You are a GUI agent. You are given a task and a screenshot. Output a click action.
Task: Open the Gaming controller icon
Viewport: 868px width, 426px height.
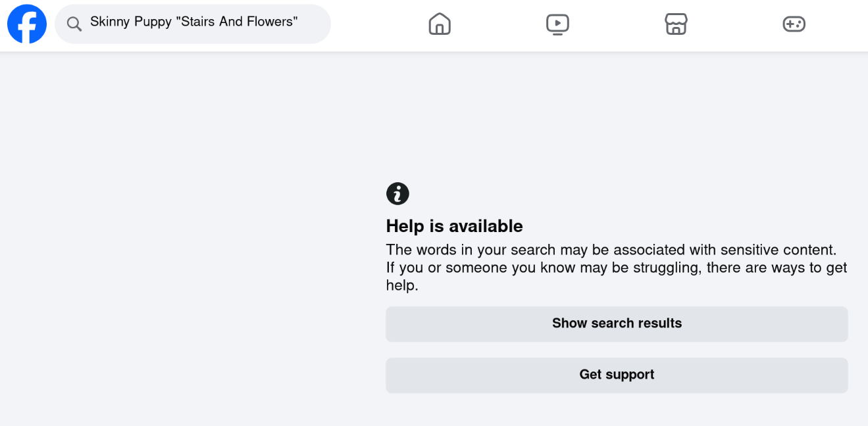point(794,24)
